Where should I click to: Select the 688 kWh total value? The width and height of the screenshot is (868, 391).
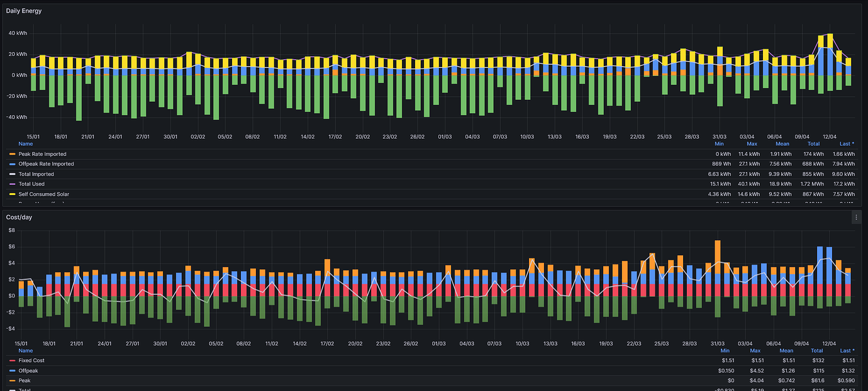click(x=814, y=164)
